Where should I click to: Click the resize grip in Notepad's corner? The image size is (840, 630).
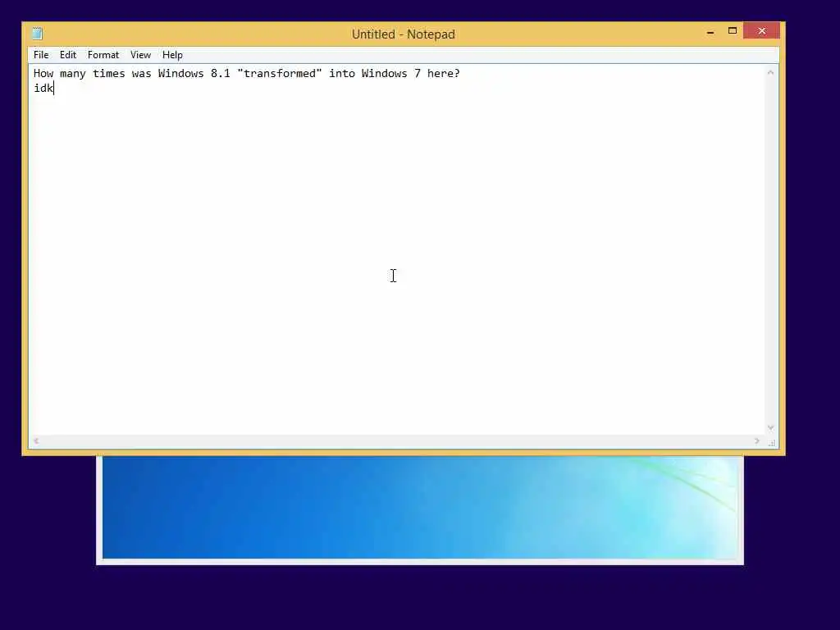(771, 442)
